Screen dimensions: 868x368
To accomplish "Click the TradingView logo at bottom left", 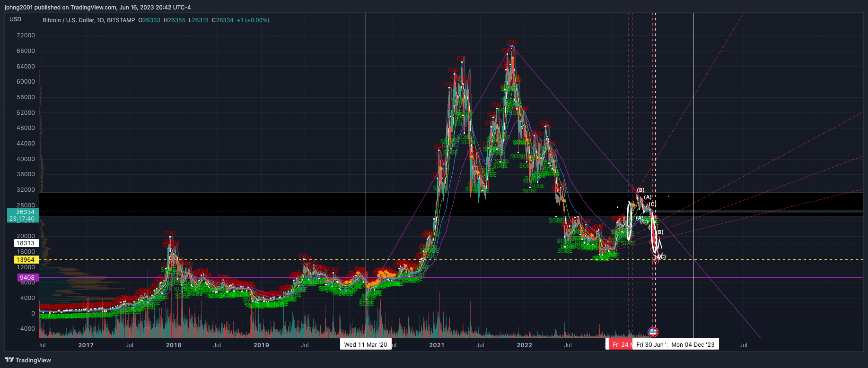I will pos(28,360).
